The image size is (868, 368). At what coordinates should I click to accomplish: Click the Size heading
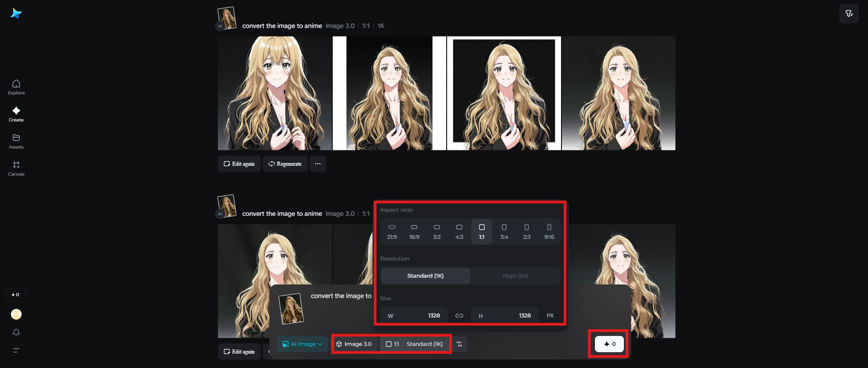click(386, 298)
